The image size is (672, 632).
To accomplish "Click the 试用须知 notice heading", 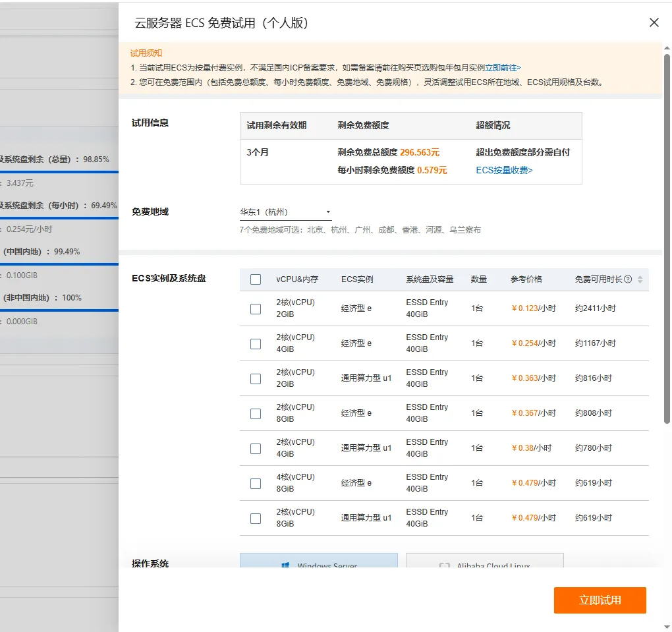I will tap(146, 53).
